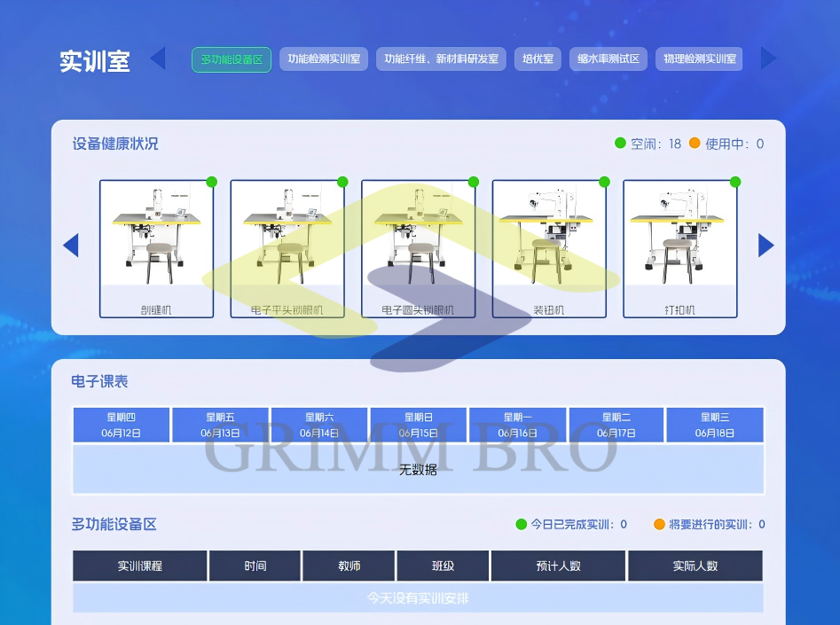Show next devices in equipment carousel
The image size is (840, 625).
(x=765, y=246)
